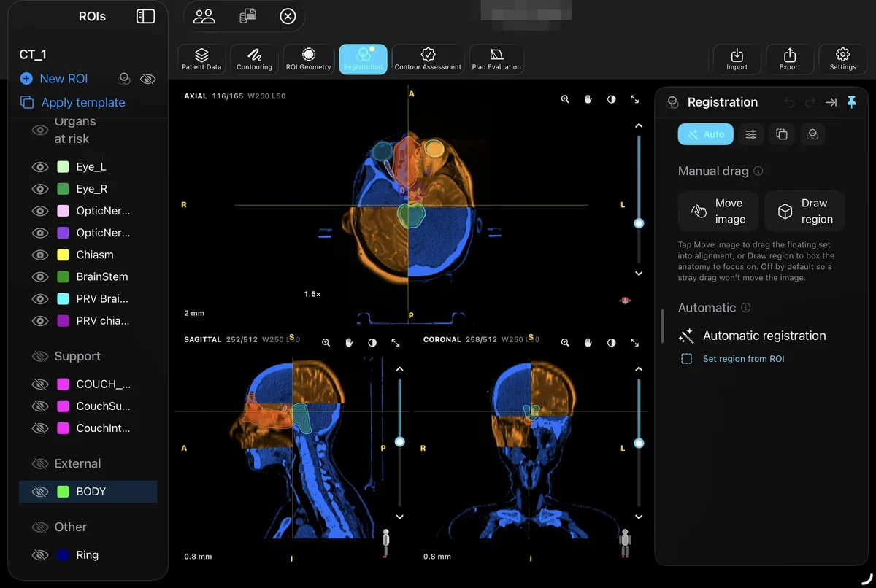Maximize the sagittal view
876x588 pixels.
[x=396, y=342]
